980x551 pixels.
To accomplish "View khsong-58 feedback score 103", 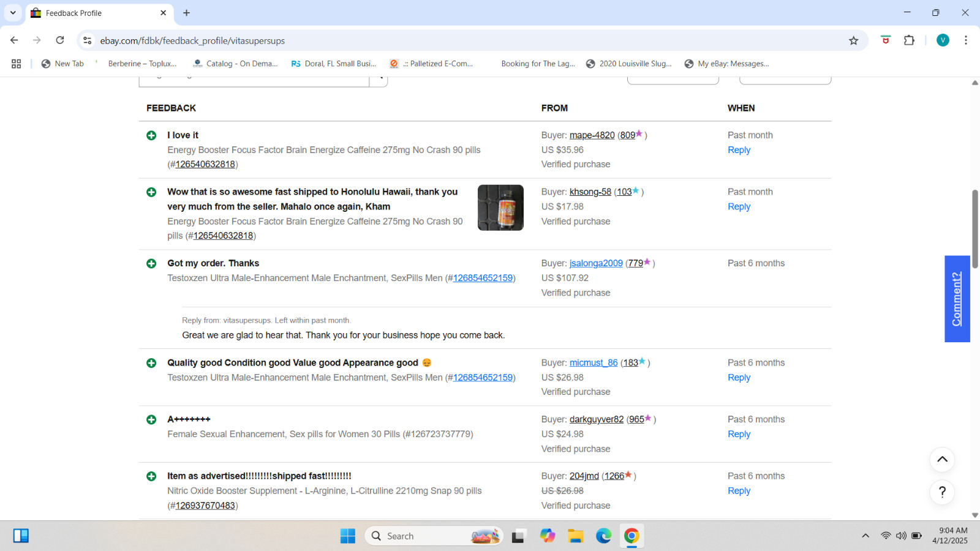I will (x=624, y=192).
